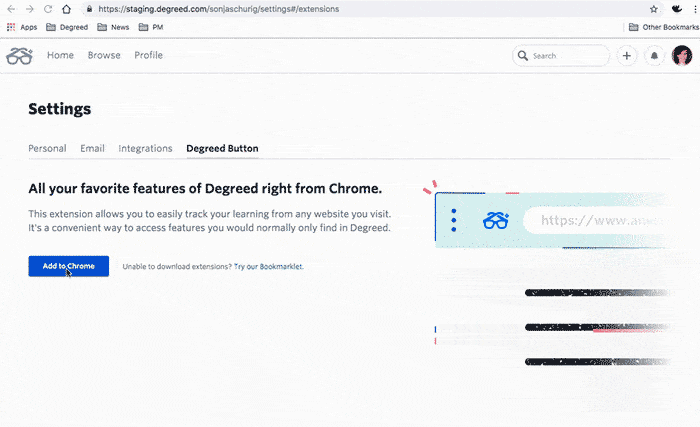Bookmark this page with star icon
This screenshot has height=427, width=700.
point(654,9)
